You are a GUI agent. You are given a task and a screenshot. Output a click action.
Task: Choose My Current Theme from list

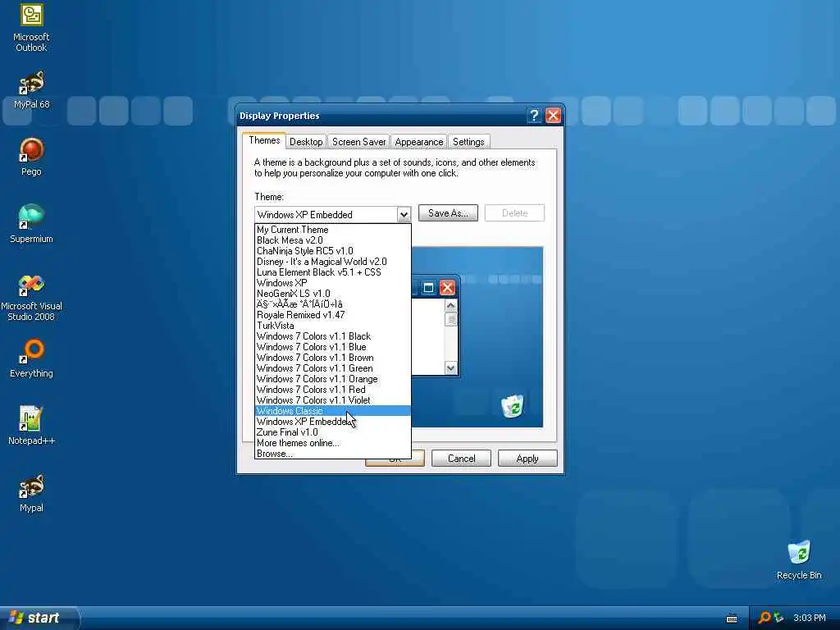[333, 230]
